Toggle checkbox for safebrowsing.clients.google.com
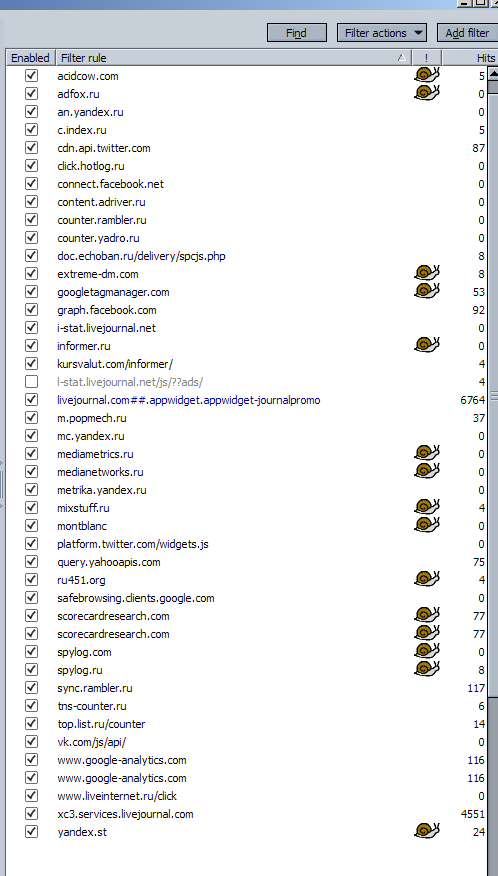This screenshot has height=876, width=498. [31, 598]
